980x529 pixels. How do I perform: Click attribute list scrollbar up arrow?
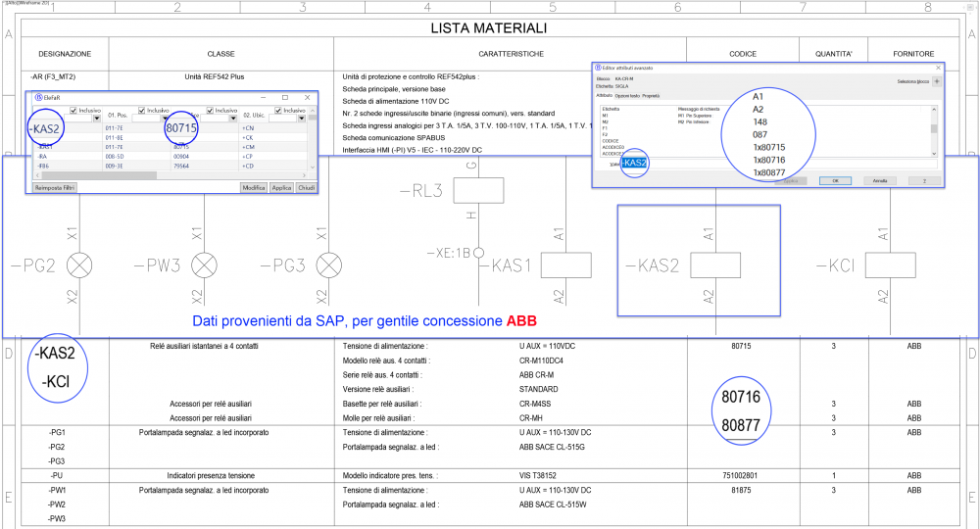(x=934, y=110)
